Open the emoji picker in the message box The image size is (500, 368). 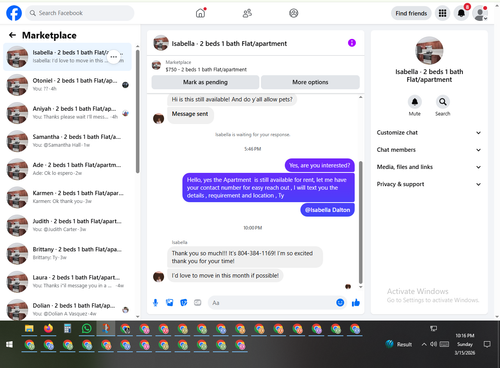pos(340,303)
